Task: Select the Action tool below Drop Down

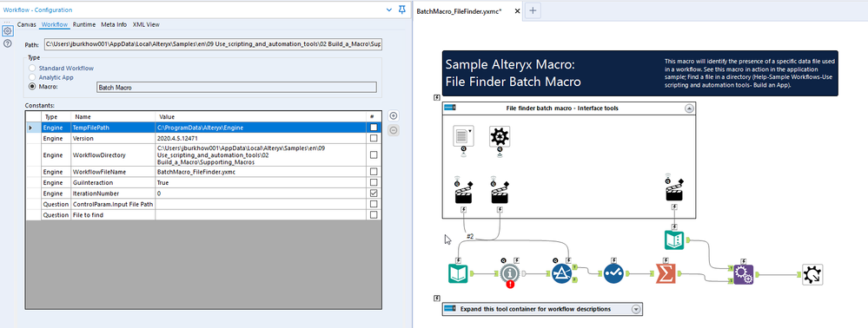Action: point(463,194)
